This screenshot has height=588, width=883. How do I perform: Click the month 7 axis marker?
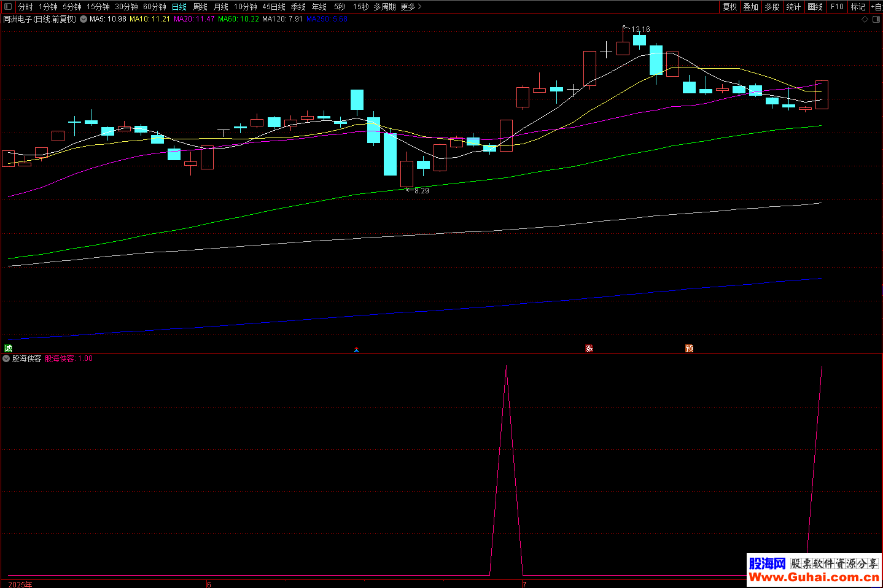point(524,584)
